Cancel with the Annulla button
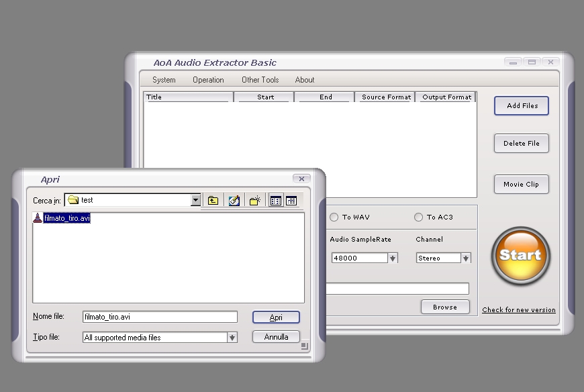 276,337
